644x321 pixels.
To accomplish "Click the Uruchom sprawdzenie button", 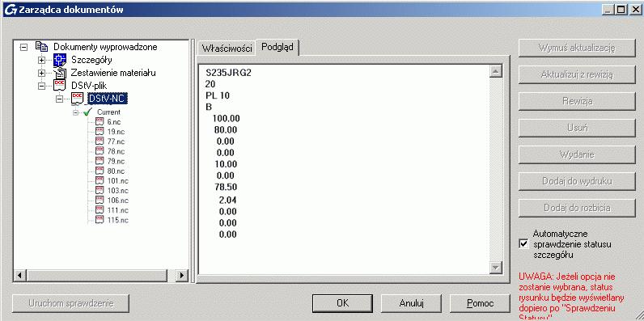I will point(70,303).
